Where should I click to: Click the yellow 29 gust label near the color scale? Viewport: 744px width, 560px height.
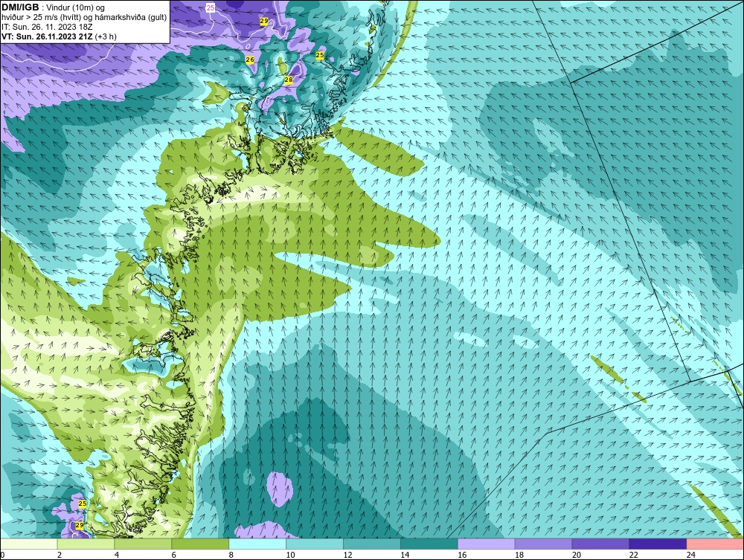pyautogui.click(x=80, y=525)
